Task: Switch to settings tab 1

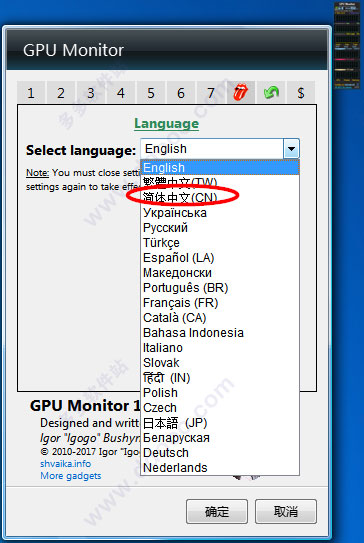Action: (x=31, y=92)
